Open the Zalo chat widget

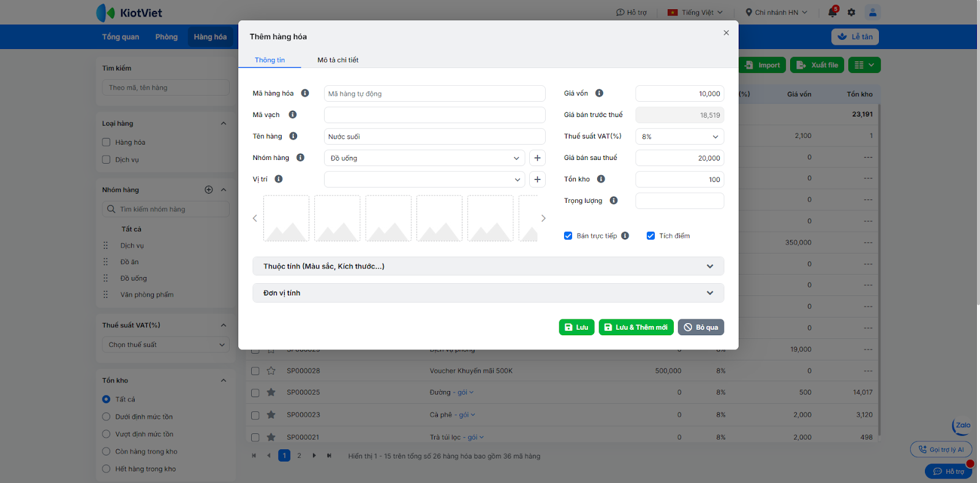[962, 426]
